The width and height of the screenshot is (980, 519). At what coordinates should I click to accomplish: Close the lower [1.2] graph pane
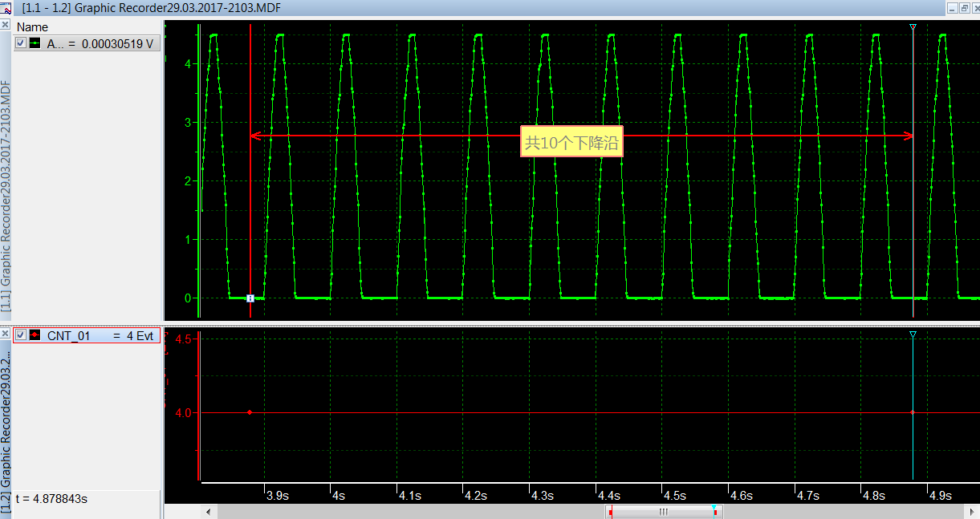click(x=5, y=333)
